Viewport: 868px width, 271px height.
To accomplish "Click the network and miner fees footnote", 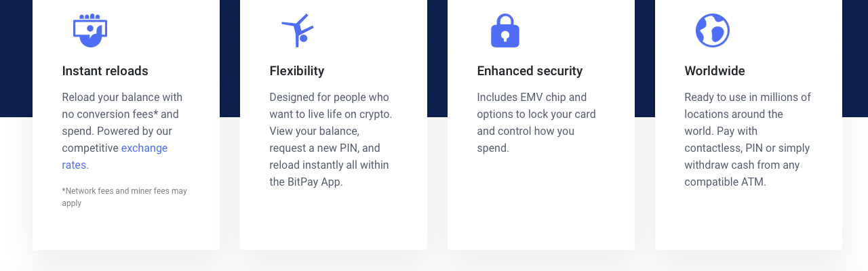I will [x=124, y=197].
